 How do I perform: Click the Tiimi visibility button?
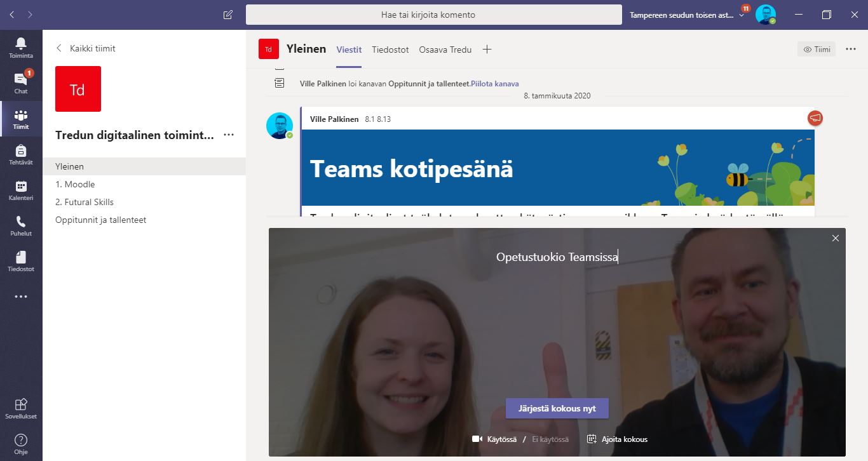(817, 50)
